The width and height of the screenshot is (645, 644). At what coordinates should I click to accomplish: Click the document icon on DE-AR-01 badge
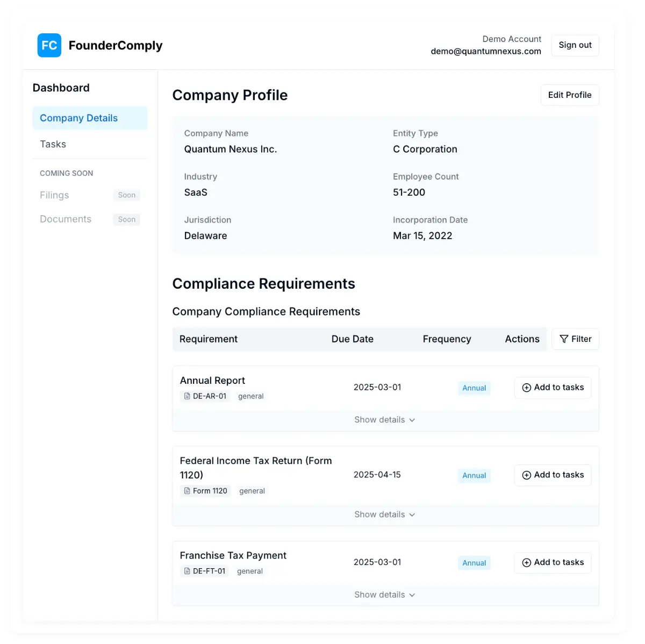(x=187, y=396)
